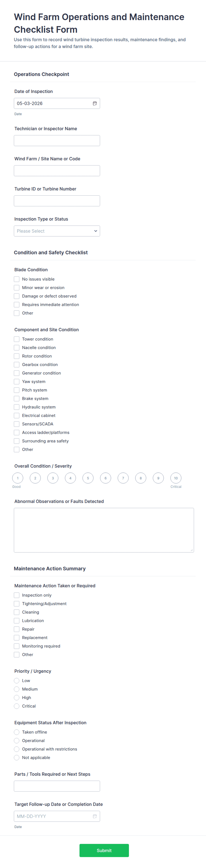Click into Turbine ID or Turbine Number field
The width and height of the screenshot is (206, 868).
tap(57, 201)
